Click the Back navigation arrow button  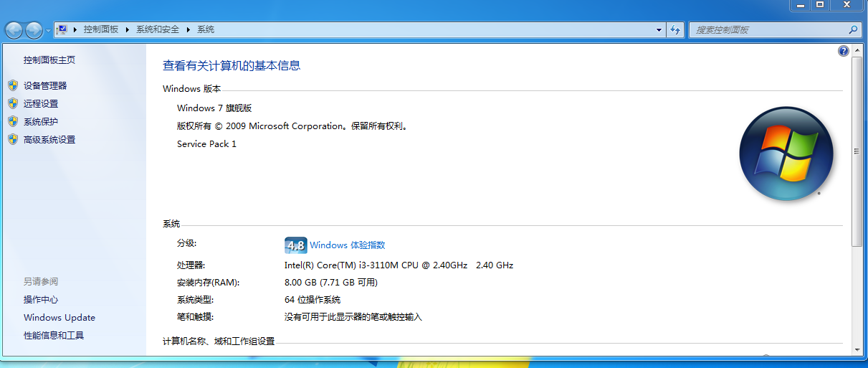tap(14, 30)
